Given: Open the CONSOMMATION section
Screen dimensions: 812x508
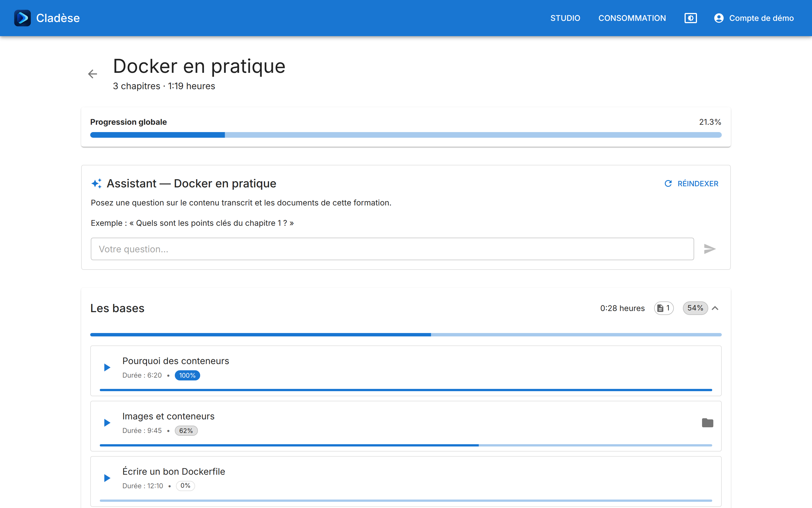Looking at the screenshot, I should (632, 18).
